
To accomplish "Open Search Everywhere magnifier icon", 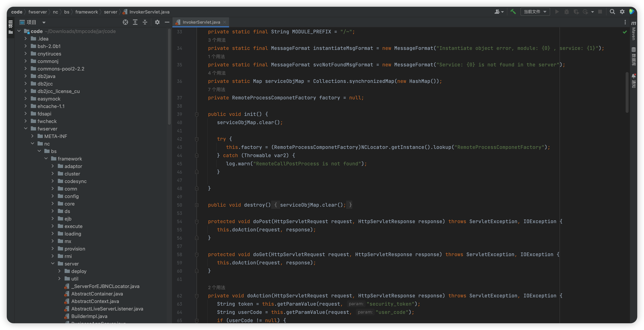I will click(612, 12).
